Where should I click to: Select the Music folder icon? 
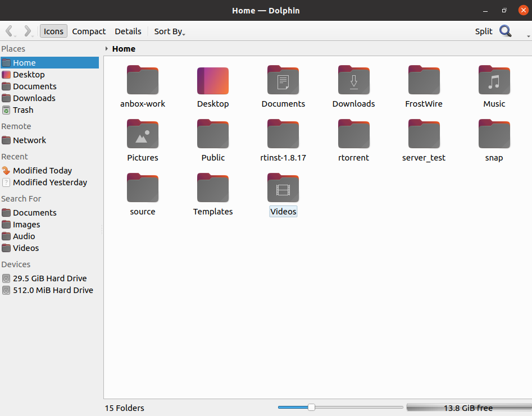[x=494, y=80]
